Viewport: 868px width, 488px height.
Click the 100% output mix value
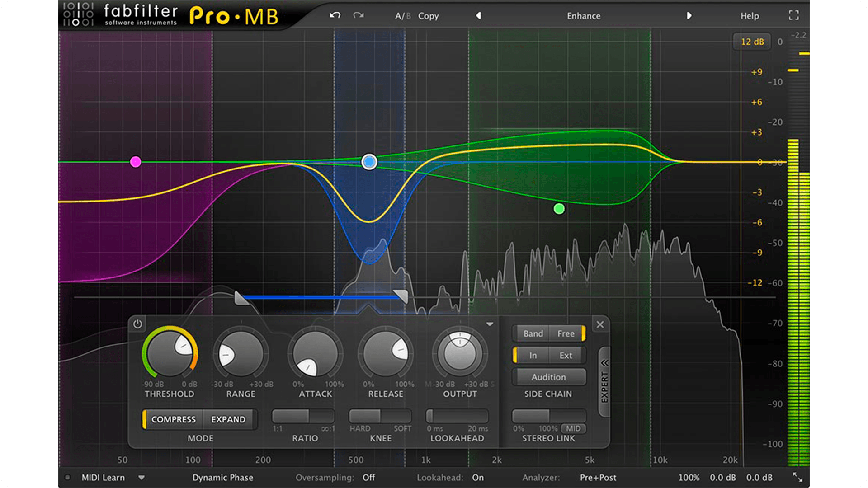click(689, 478)
